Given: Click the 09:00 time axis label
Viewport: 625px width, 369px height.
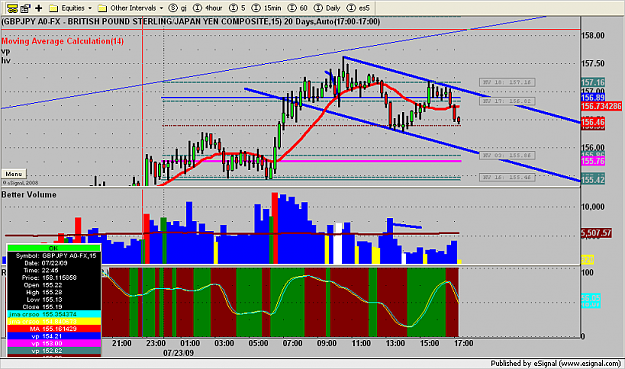Looking at the screenshot, I should tap(326, 343).
